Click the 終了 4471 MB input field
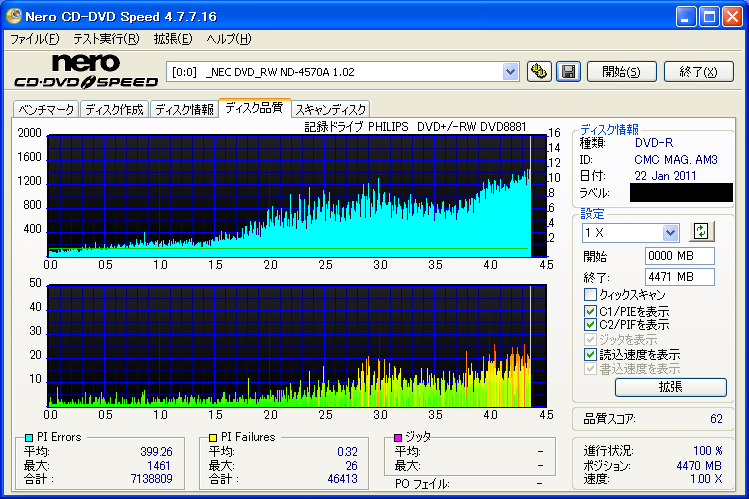Viewport: 749px width, 499px height. pos(680,277)
